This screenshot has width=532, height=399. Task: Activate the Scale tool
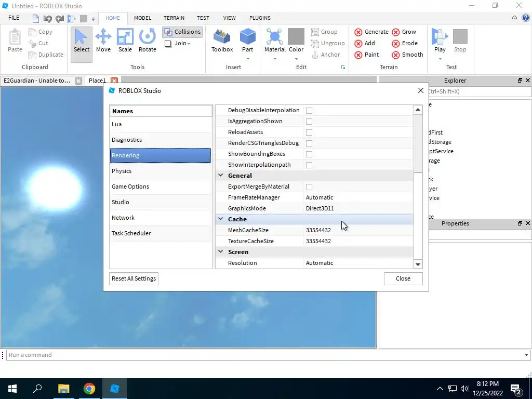[125, 41]
